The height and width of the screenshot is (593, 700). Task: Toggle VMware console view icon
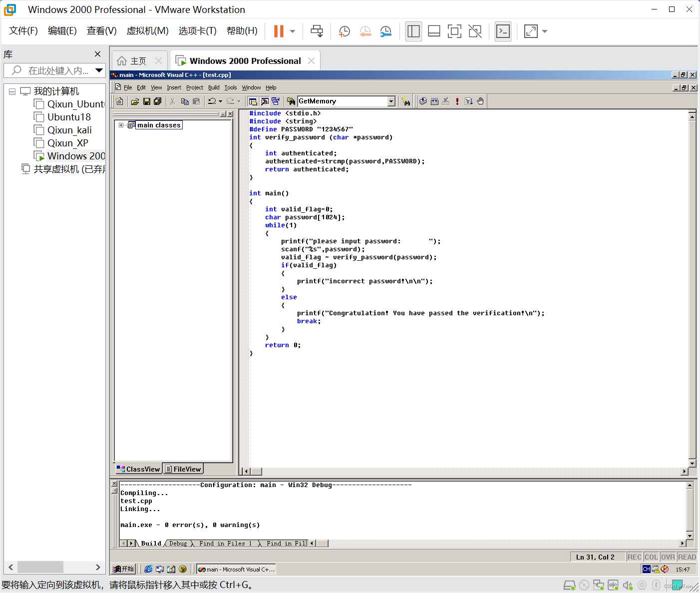(503, 31)
